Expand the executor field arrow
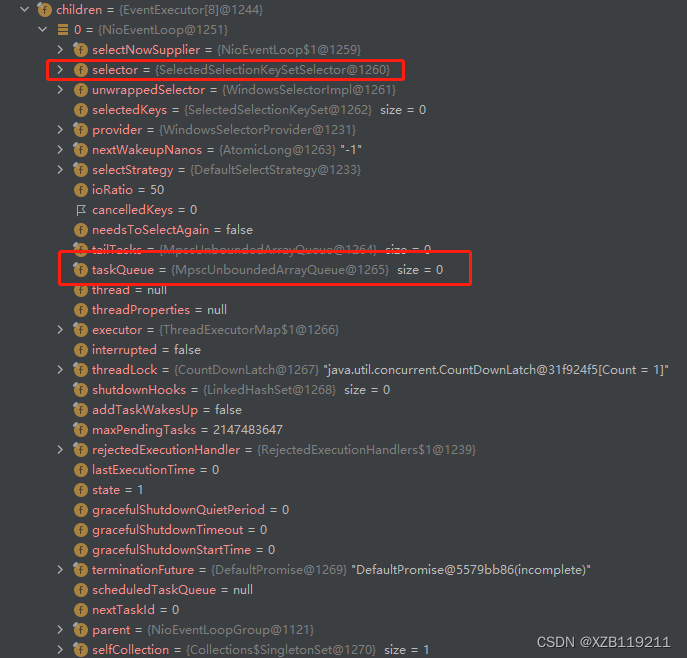Screen dimensions: 687x658 tap(60, 329)
